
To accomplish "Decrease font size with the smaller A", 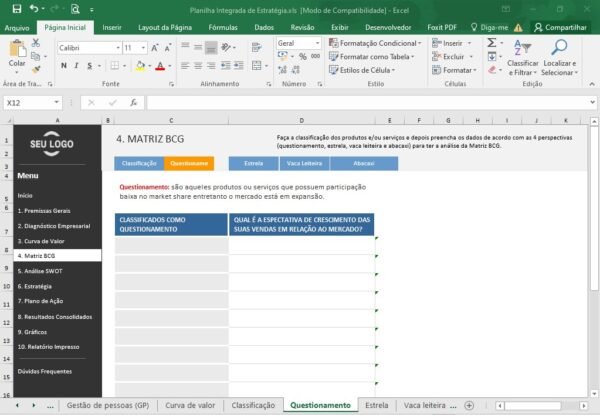I will (x=168, y=48).
